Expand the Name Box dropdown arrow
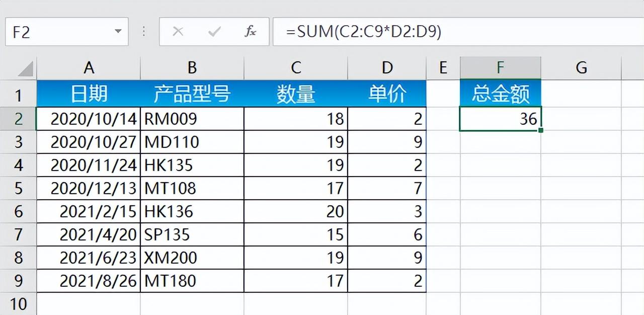 [118, 32]
